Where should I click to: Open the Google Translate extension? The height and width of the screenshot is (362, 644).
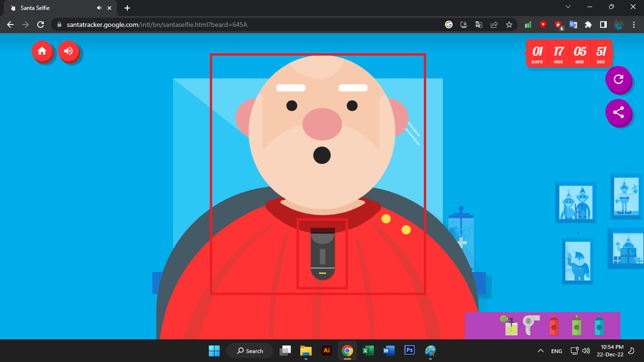573,25
